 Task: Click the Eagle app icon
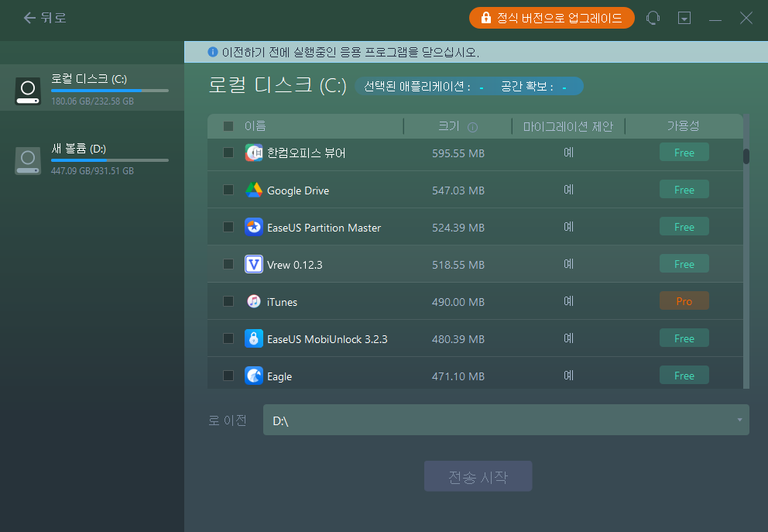(253, 375)
